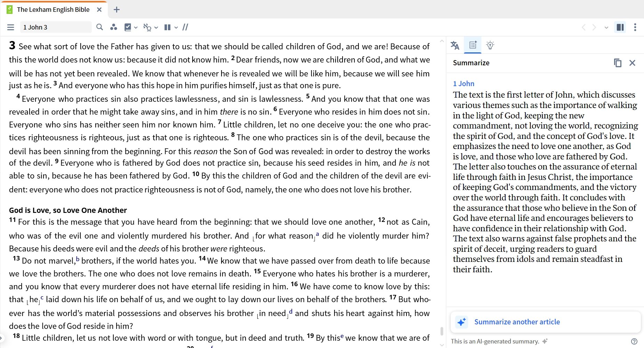Open footnote e after 'By this'
644x348 pixels.
pos(342,336)
